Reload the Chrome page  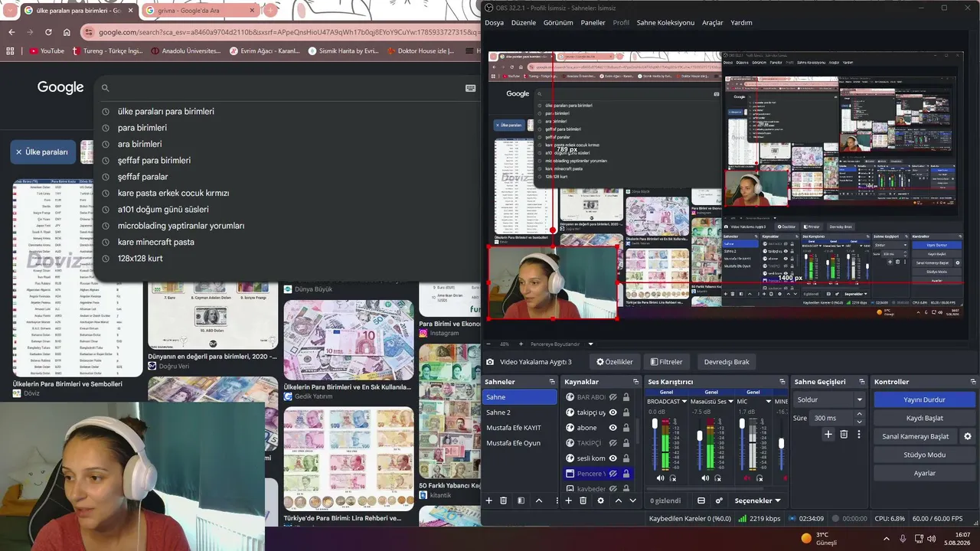pyautogui.click(x=48, y=32)
